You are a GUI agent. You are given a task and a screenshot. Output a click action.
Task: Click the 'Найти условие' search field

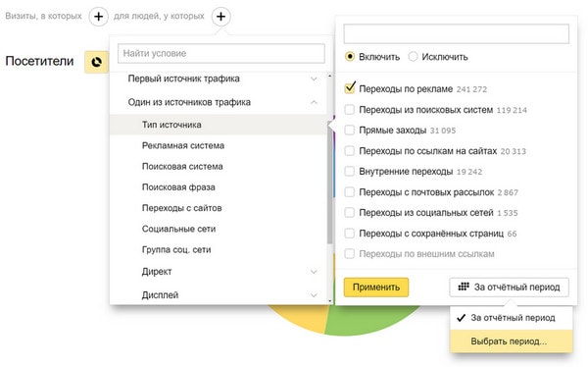(x=221, y=53)
